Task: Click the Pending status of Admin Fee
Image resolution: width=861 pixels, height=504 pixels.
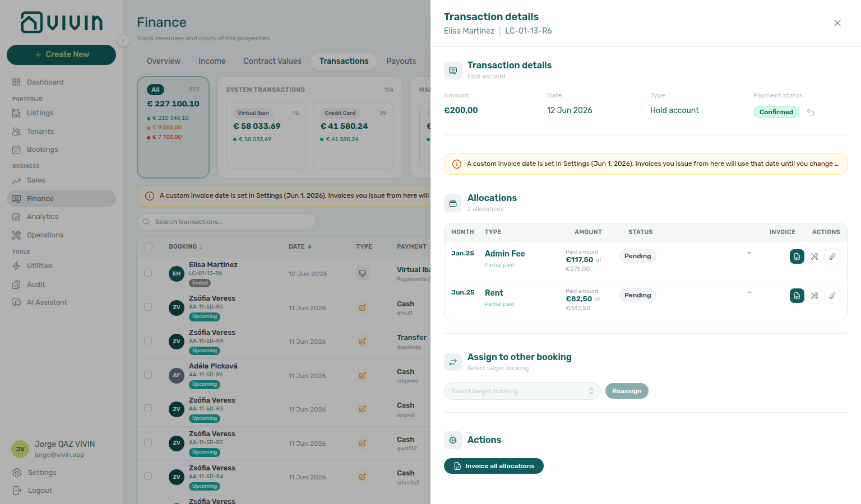Action: 638,256
